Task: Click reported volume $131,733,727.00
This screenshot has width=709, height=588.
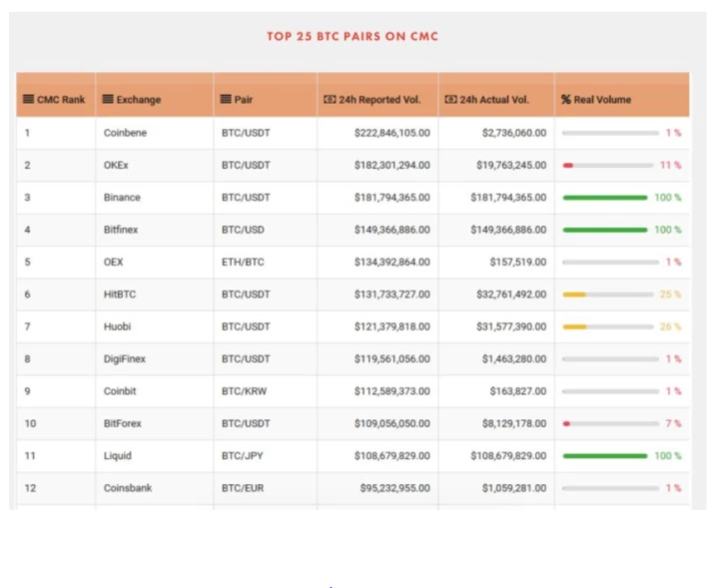Action: point(392,294)
